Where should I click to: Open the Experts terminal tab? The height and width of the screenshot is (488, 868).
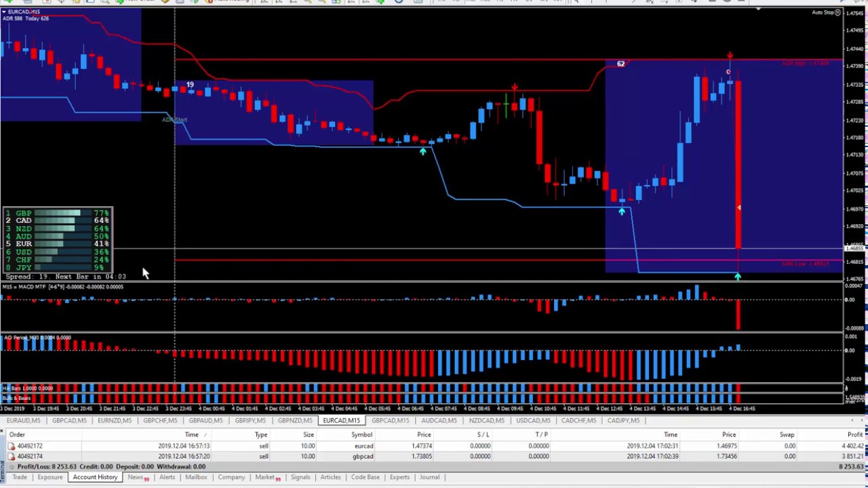pyautogui.click(x=399, y=477)
